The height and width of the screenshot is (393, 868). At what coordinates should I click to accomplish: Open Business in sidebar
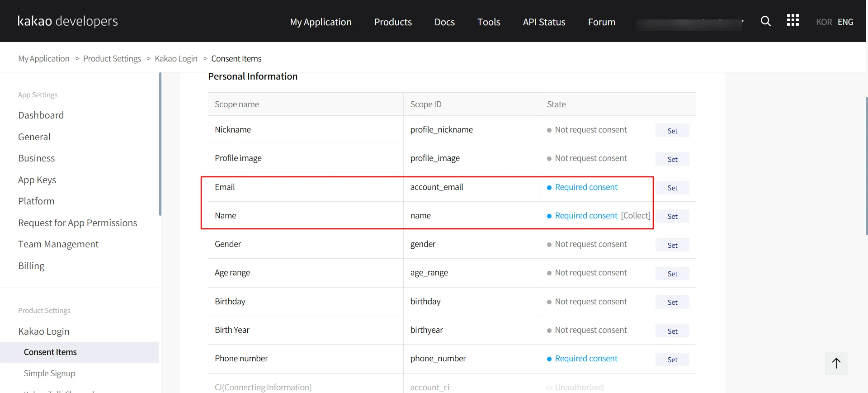[x=36, y=158]
